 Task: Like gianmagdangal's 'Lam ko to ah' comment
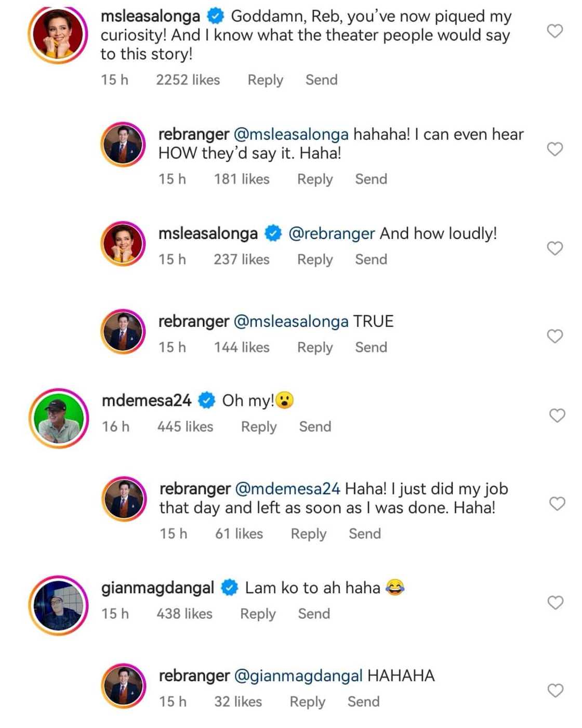(x=555, y=603)
